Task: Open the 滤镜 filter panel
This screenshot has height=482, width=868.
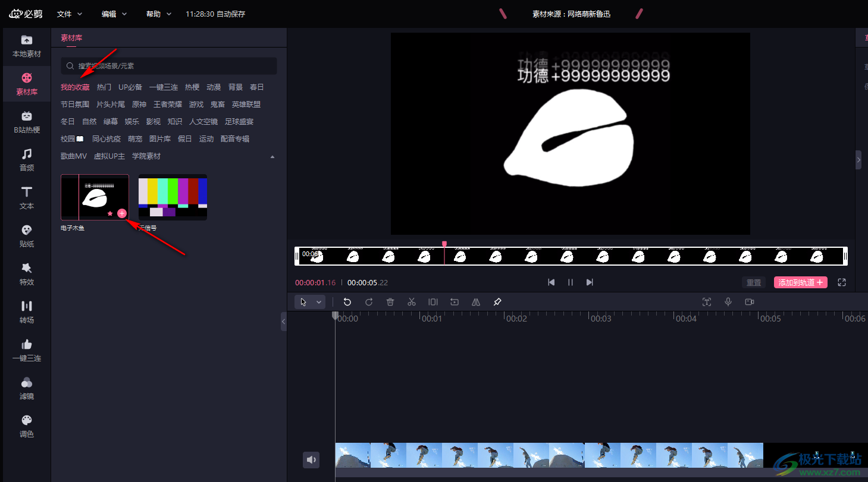Action: coord(27,388)
